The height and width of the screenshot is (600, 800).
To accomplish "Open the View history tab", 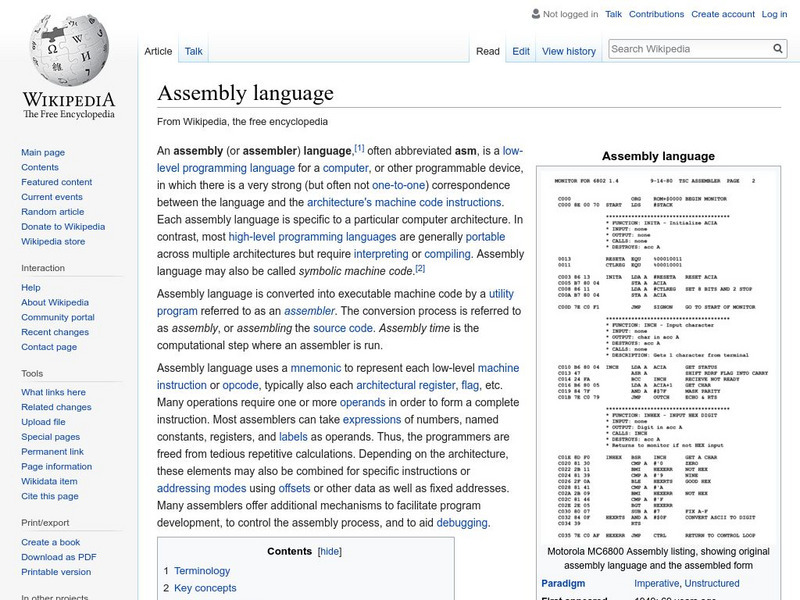I will coord(568,51).
